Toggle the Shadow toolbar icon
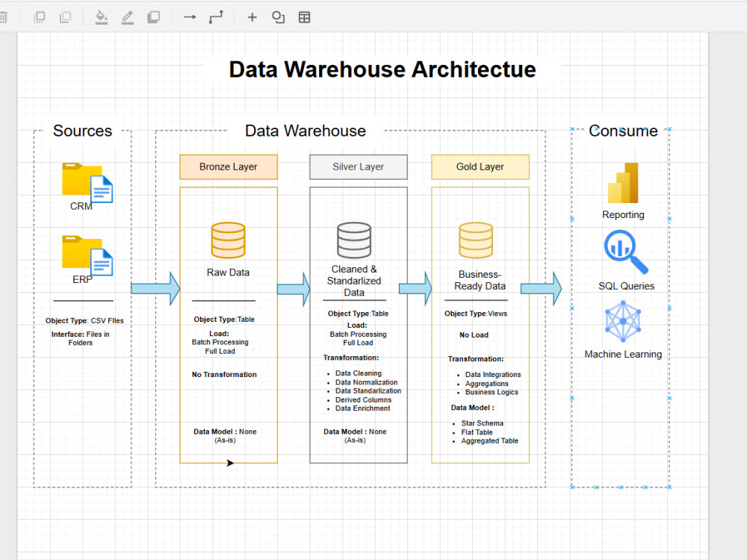The image size is (747, 560). coord(153,18)
